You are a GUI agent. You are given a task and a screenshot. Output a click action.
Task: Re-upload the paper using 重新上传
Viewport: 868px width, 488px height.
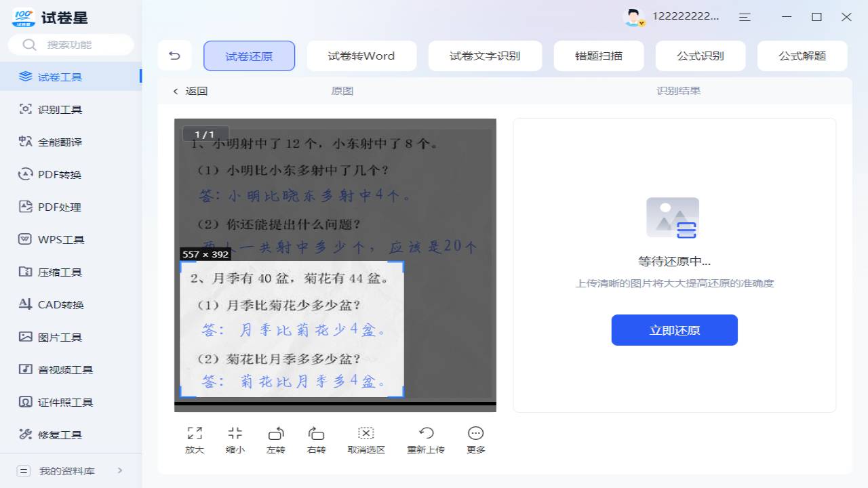pos(426,439)
